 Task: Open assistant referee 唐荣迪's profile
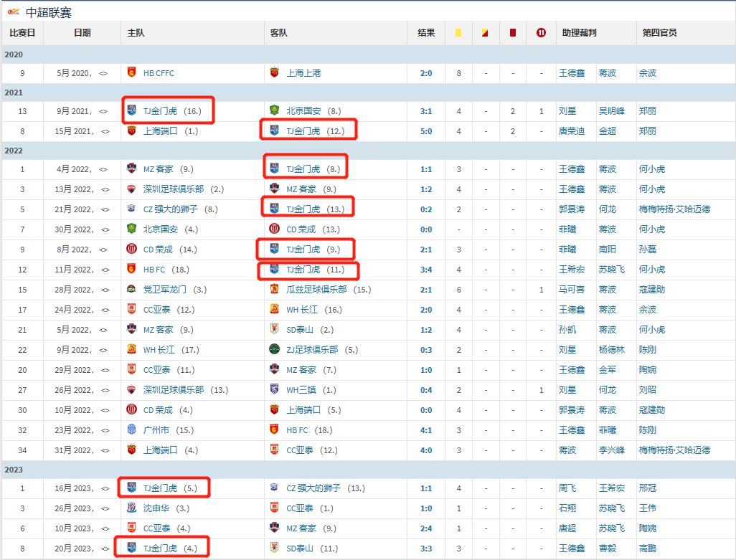click(572, 131)
